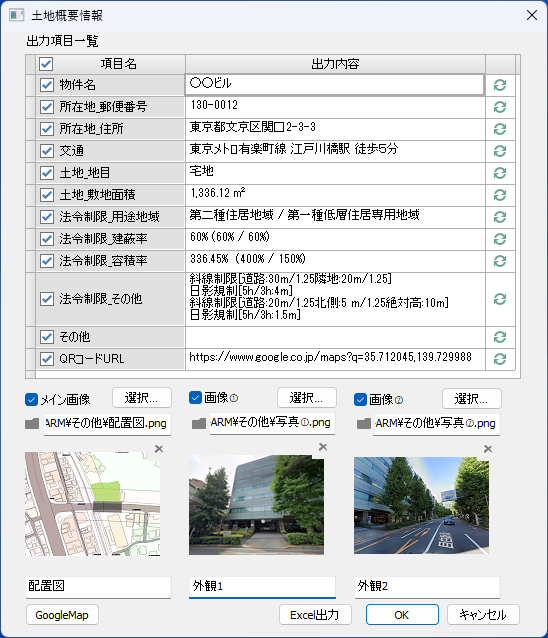Edit the 外観1 caption field
Screen dimensions: 548x638
coord(262,587)
